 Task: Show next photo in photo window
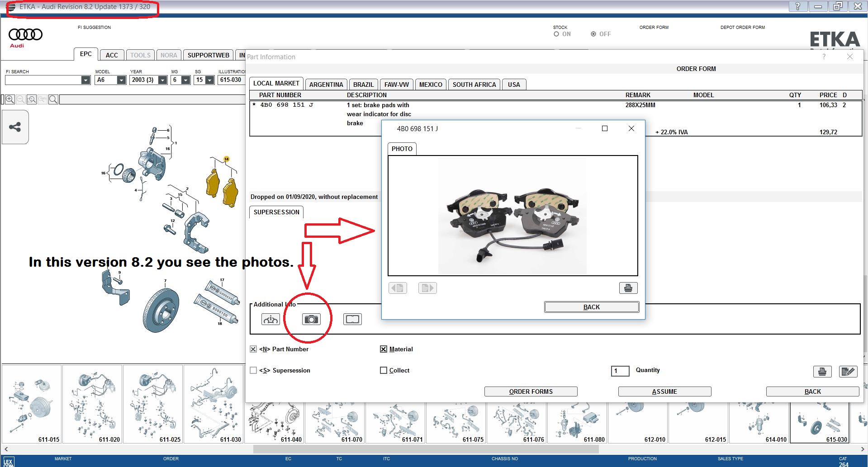[x=427, y=288]
